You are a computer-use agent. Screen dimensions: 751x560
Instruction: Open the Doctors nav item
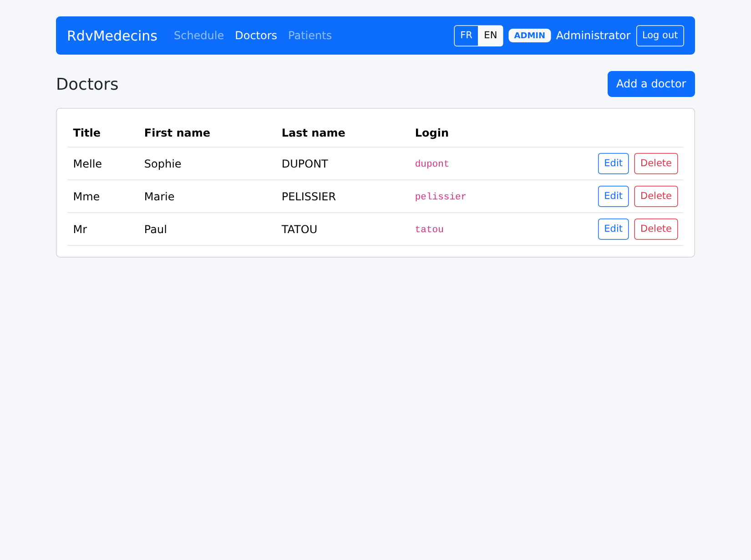tap(256, 36)
